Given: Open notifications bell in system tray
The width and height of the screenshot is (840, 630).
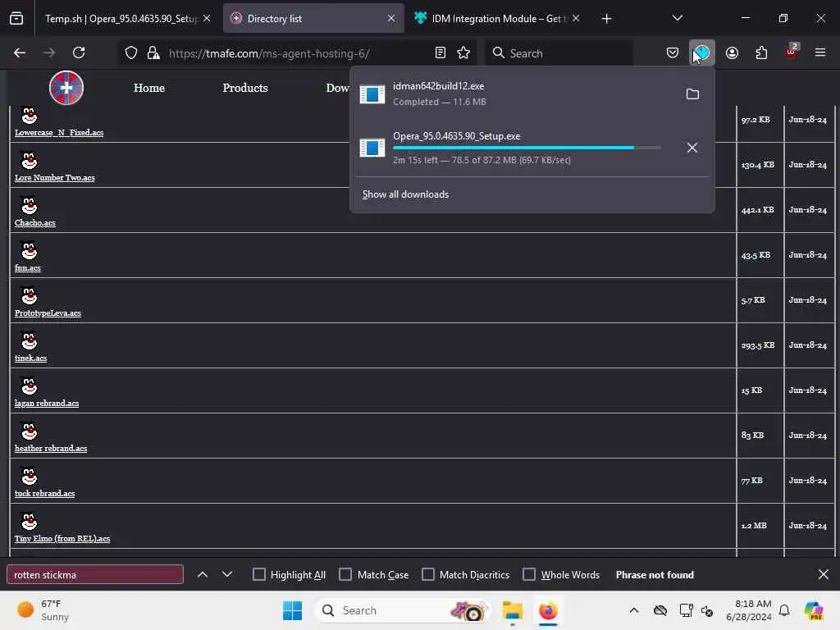Looking at the screenshot, I should pyautogui.click(x=784, y=610).
